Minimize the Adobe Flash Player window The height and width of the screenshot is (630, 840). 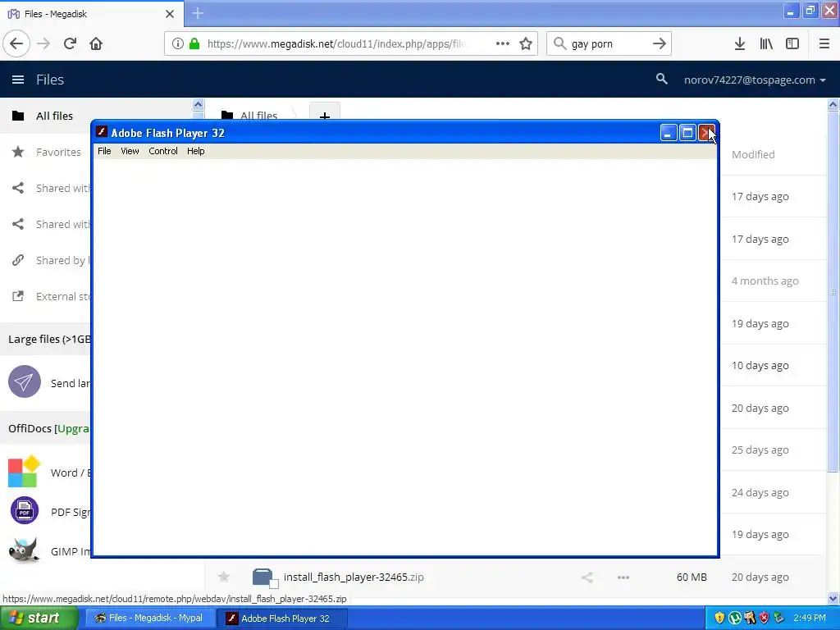coord(669,133)
